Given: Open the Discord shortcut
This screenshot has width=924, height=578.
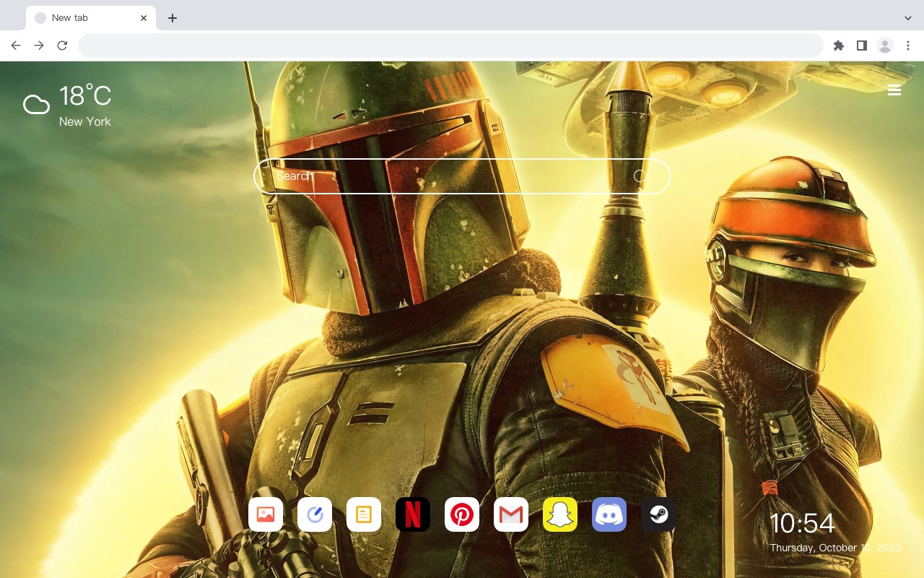Looking at the screenshot, I should point(609,514).
